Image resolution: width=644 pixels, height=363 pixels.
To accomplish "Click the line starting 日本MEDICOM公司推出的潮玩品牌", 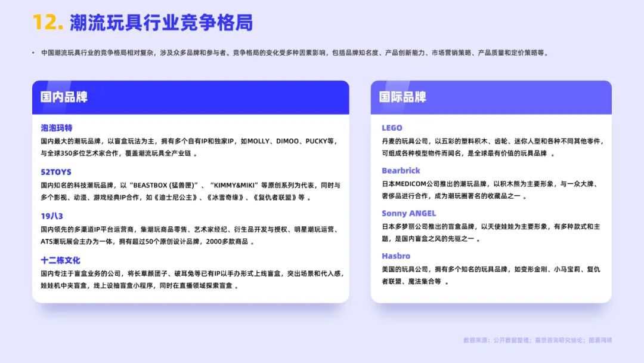I will tap(491, 184).
